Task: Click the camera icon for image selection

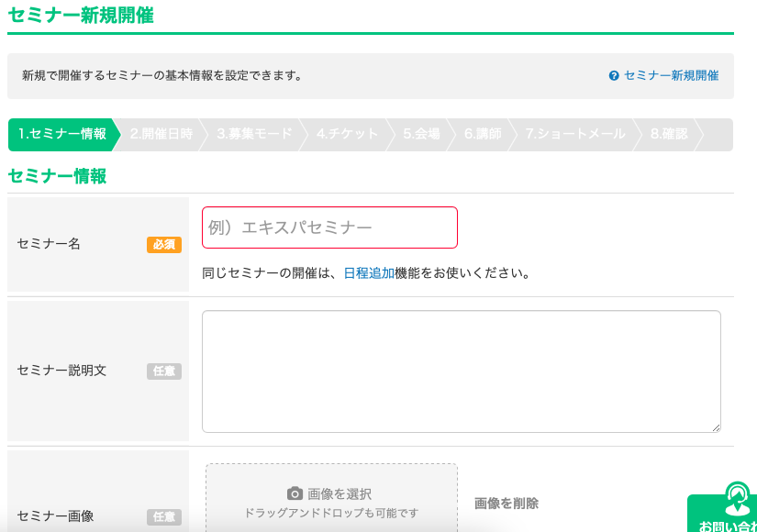Action: [x=295, y=493]
